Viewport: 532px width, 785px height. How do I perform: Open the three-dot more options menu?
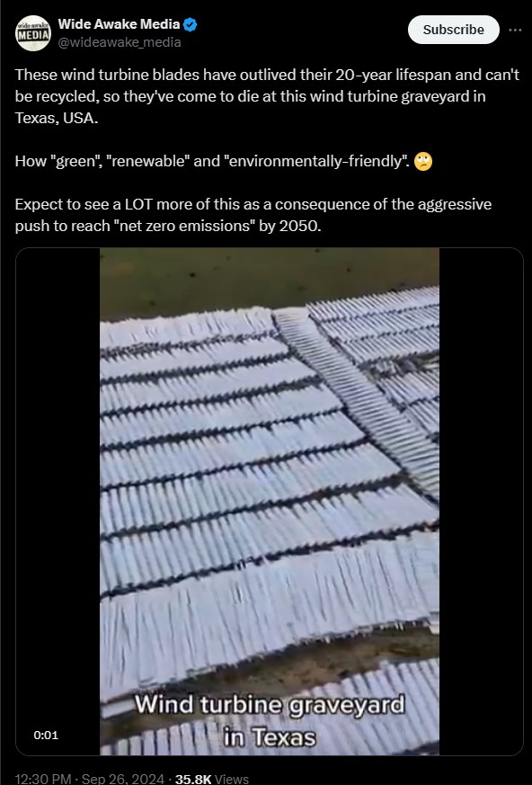515,30
